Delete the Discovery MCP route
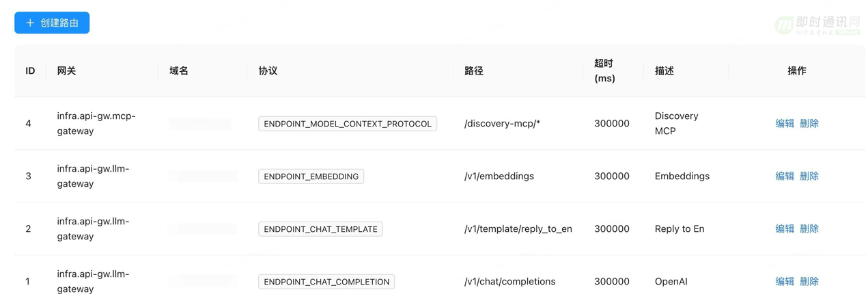Viewport: 868px width, 303px height. (x=809, y=123)
